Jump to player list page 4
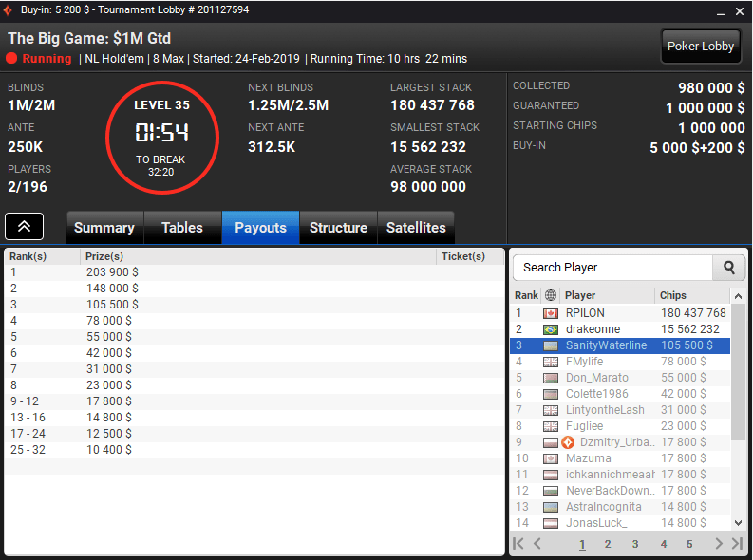Image resolution: width=753 pixels, height=560 pixels. pos(663,544)
